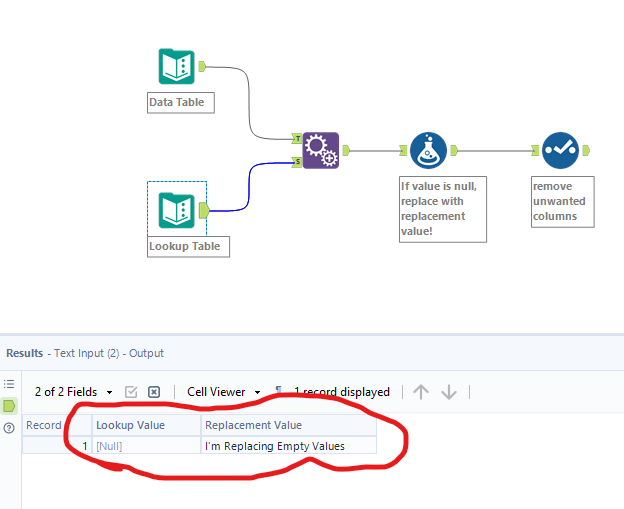This screenshot has width=624, height=509.
Task: Expand the 2 of 2 Fields dropdown
Action: click(109, 392)
